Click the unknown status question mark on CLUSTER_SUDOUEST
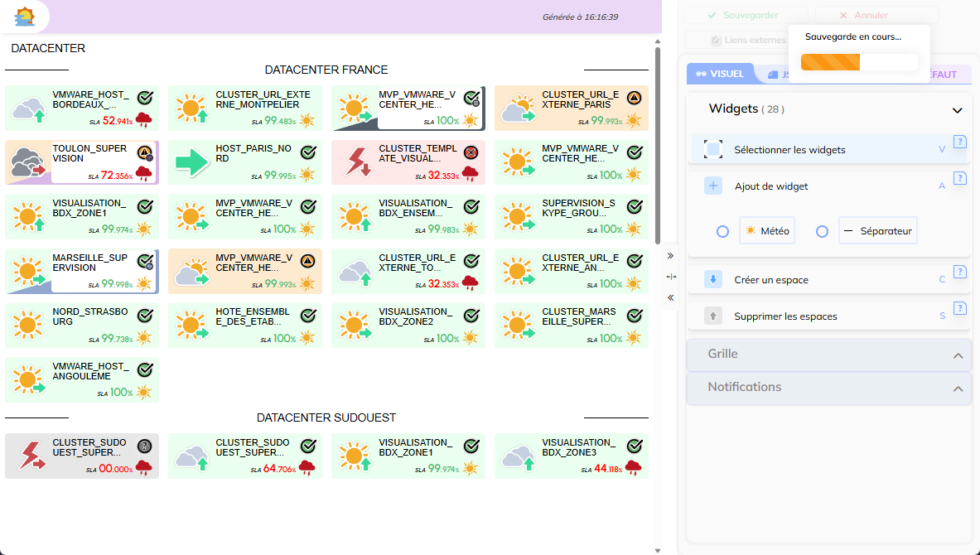 pyautogui.click(x=145, y=446)
